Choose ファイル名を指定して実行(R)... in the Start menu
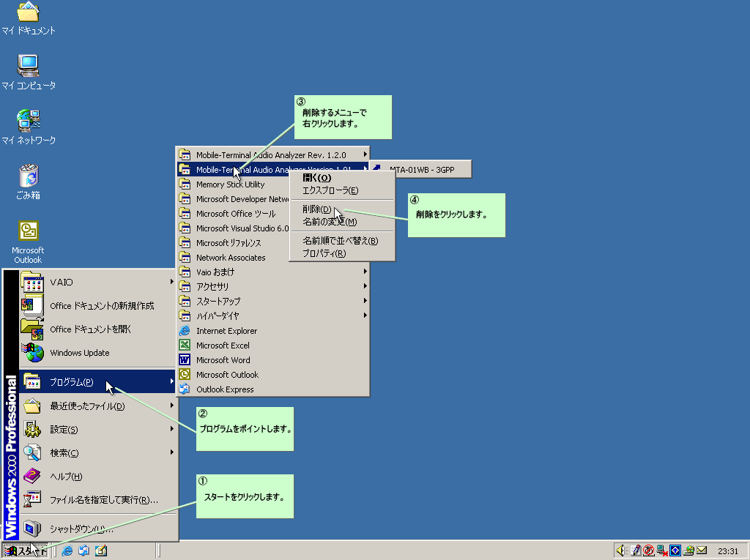This screenshot has height=560, width=750. pos(97,500)
